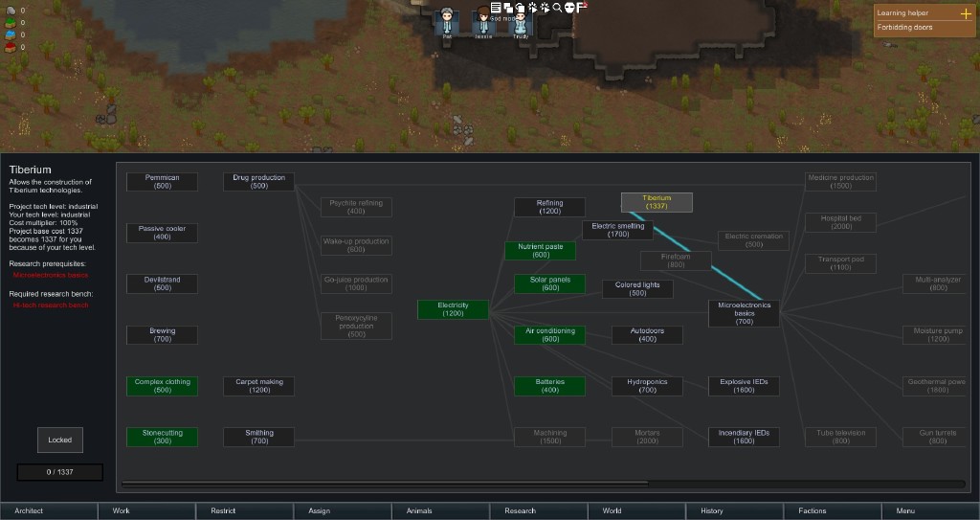Open the first debug actions cursor icon
980x520 pixels.
coord(532,8)
